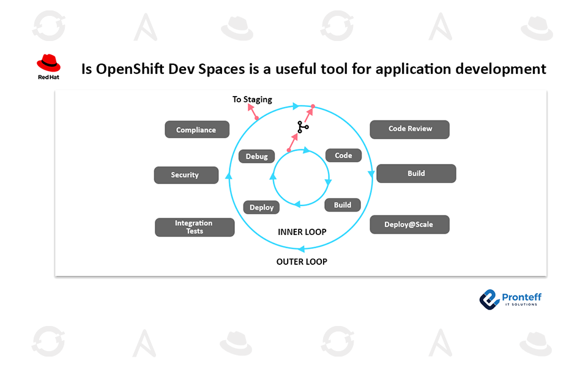Click the red arrow pointing toward To Staging
This screenshot has height=367, width=588.
point(252,111)
